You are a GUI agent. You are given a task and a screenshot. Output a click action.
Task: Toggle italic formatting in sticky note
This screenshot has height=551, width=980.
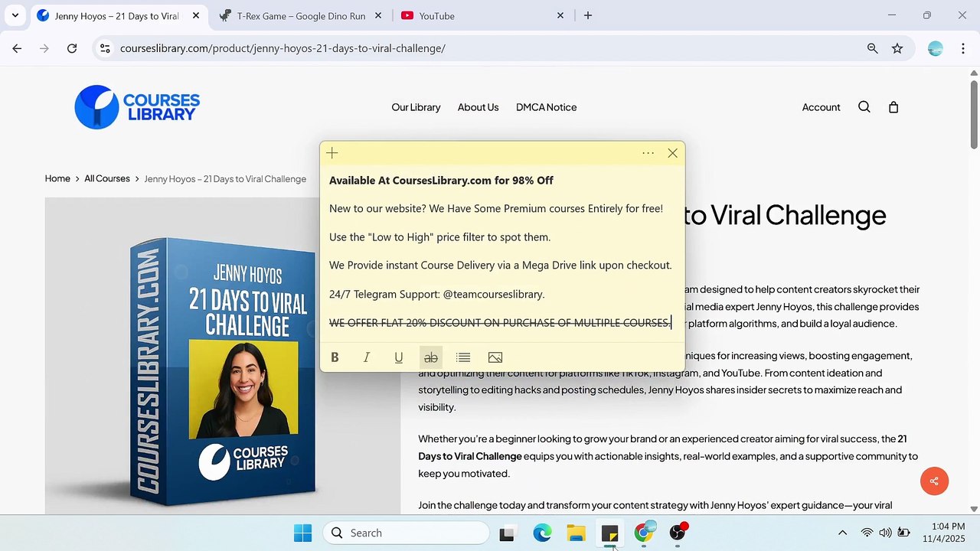pyautogui.click(x=367, y=357)
